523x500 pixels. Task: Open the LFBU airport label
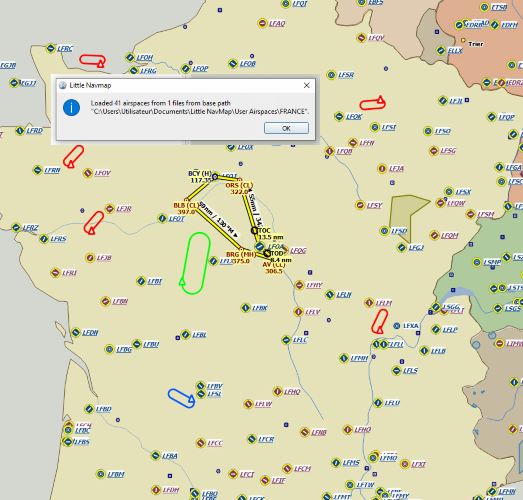[x=151, y=345]
